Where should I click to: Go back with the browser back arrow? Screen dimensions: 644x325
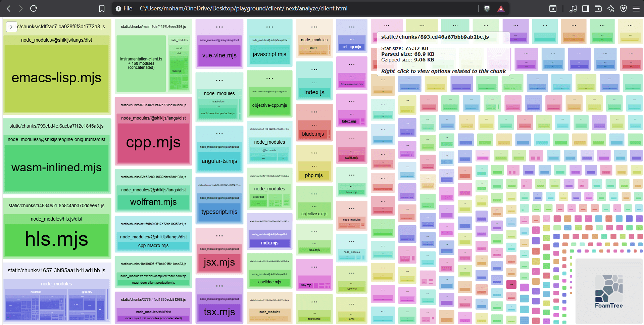click(9, 8)
